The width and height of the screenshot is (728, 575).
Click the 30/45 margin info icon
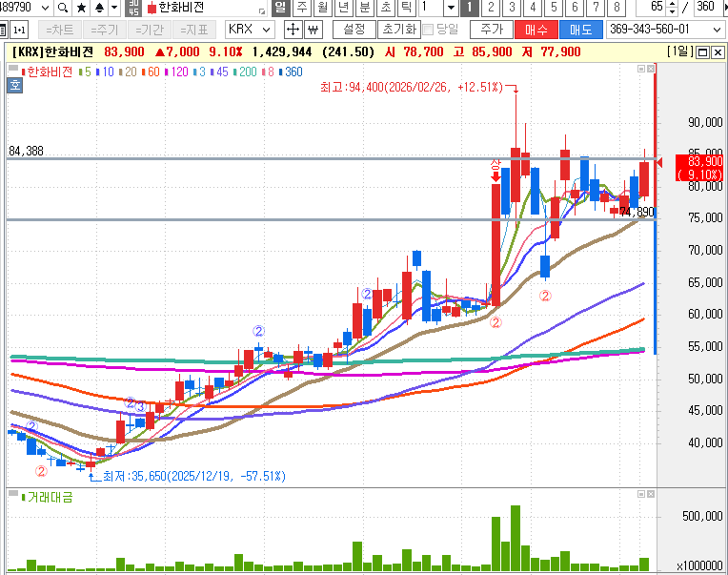[x=133, y=8]
